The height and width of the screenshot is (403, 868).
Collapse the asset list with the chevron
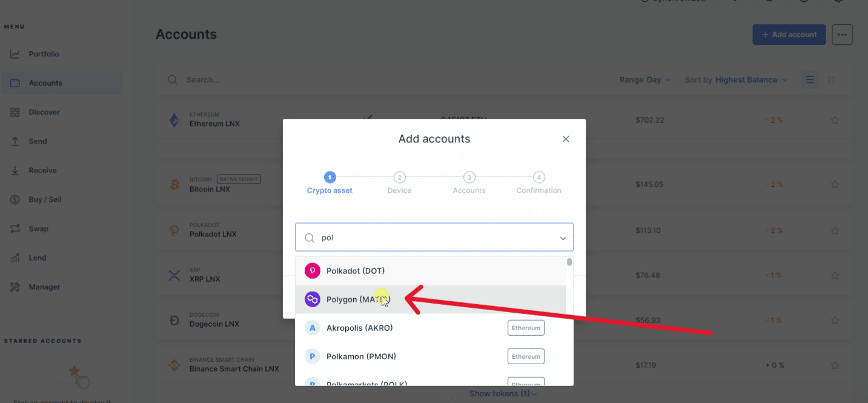tap(563, 238)
